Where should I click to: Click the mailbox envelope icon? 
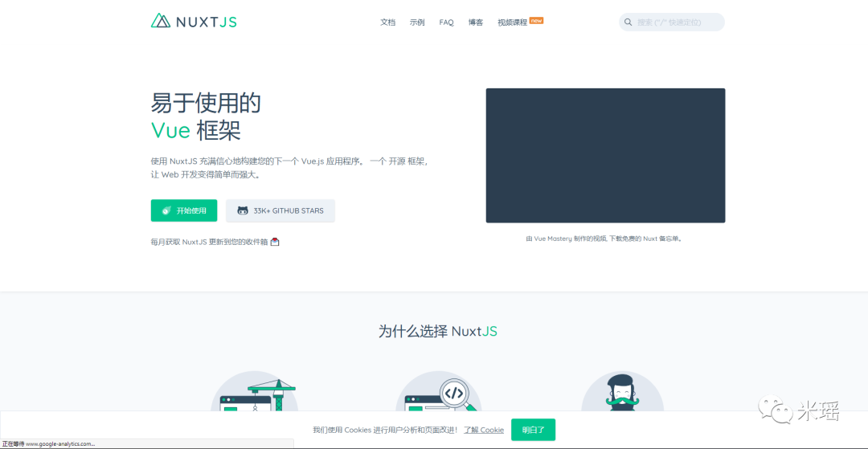pos(275,242)
